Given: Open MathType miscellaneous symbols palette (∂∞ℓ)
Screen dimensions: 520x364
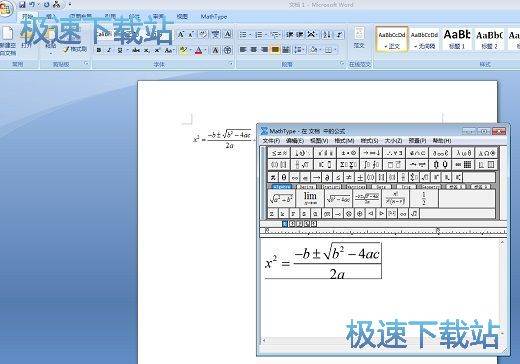Looking at the screenshot, I should click(440, 153).
